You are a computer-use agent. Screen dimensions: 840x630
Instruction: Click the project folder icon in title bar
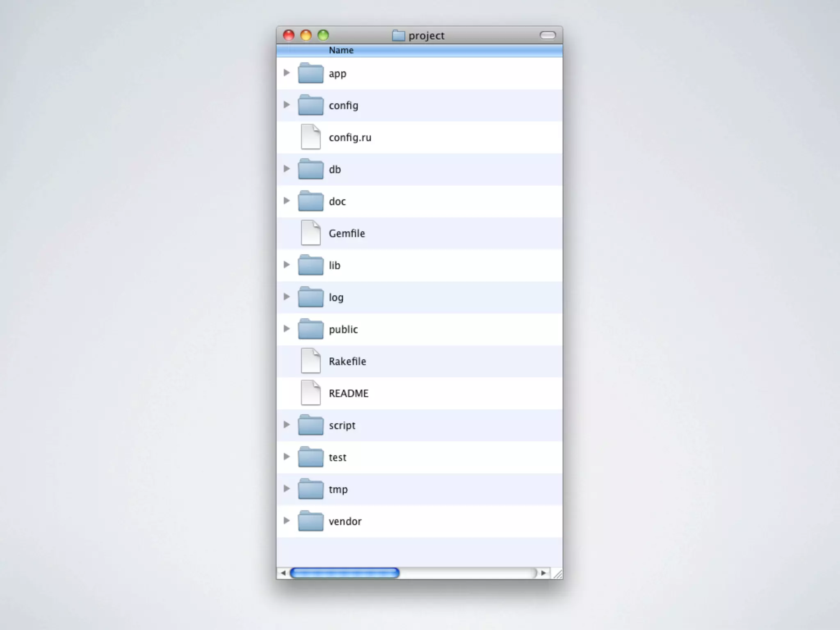pyautogui.click(x=398, y=36)
